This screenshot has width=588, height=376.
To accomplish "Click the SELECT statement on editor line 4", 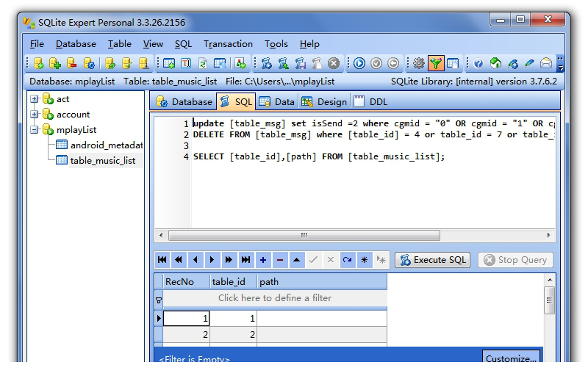I will pyautogui.click(x=319, y=156).
